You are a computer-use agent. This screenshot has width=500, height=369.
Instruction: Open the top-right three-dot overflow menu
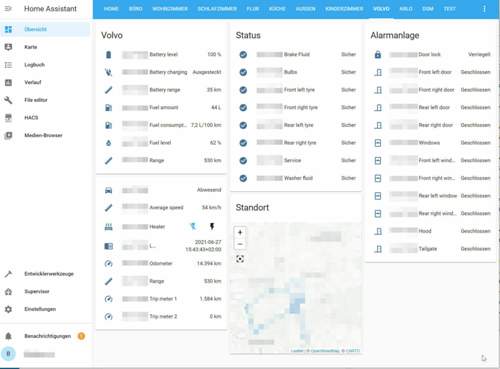point(484,9)
